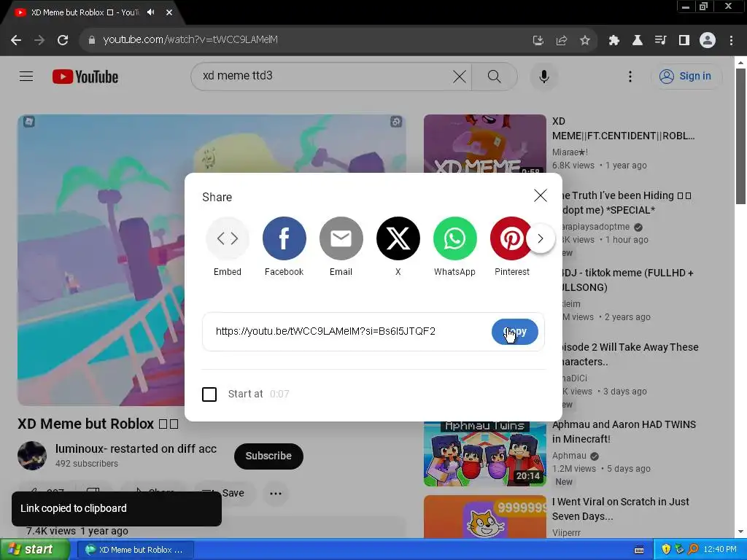Show more share options with arrow

click(541, 238)
